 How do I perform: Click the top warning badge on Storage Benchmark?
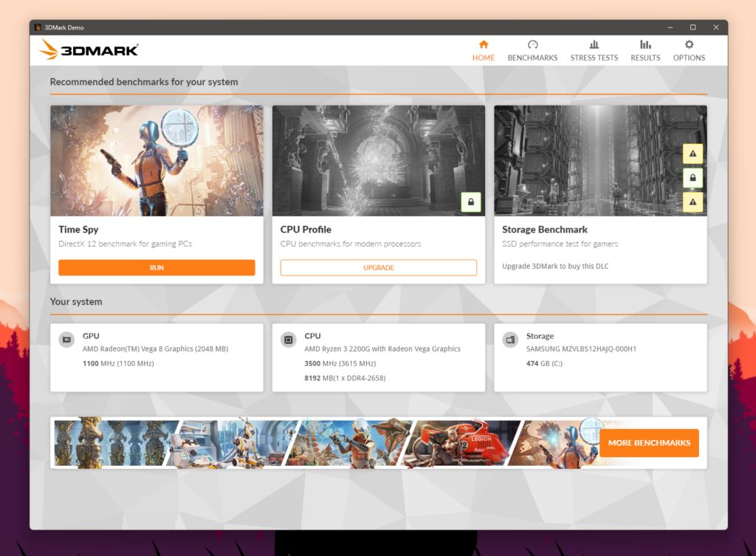694,154
